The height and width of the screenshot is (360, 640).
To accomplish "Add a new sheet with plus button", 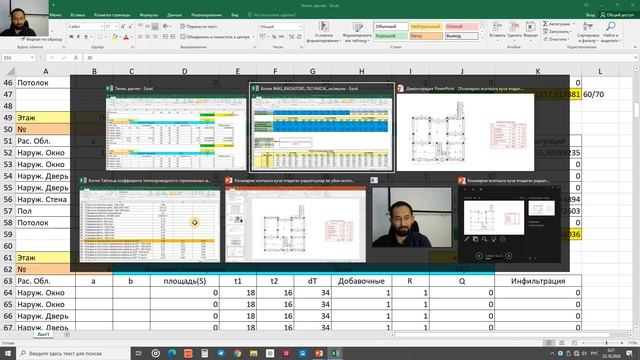I will tap(67, 334).
